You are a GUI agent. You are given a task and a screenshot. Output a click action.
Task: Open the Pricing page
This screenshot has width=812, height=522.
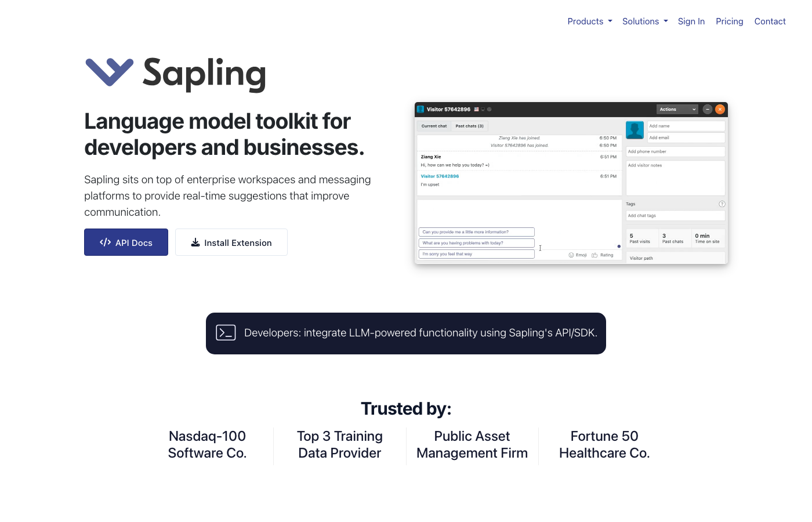pos(729,21)
